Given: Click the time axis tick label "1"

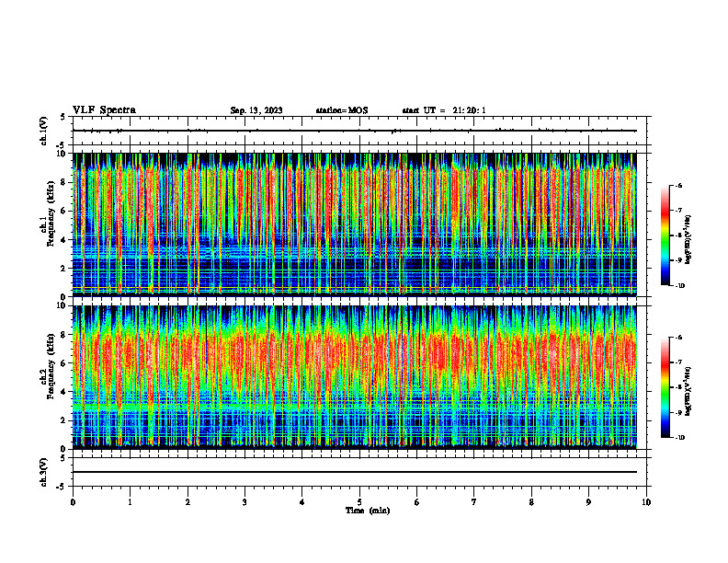Looking at the screenshot, I should pyautogui.click(x=131, y=502).
